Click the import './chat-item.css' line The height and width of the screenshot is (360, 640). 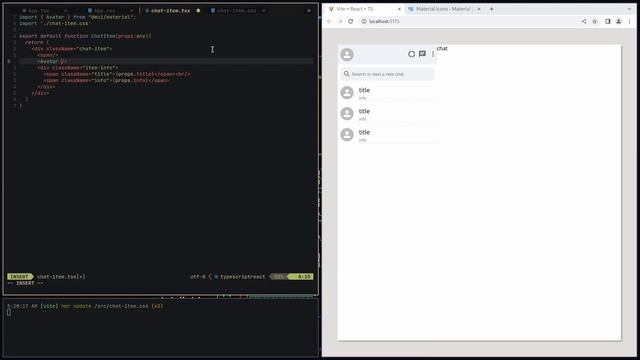click(x=55, y=23)
